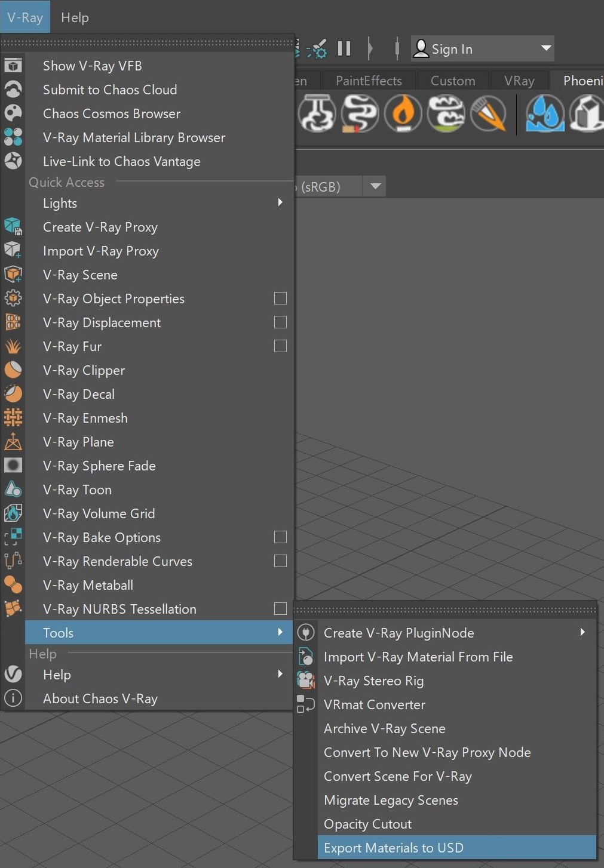Click the V-Ray Displacement icon
The width and height of the screenshot is (604, 868).
click(x=13, y=322)
